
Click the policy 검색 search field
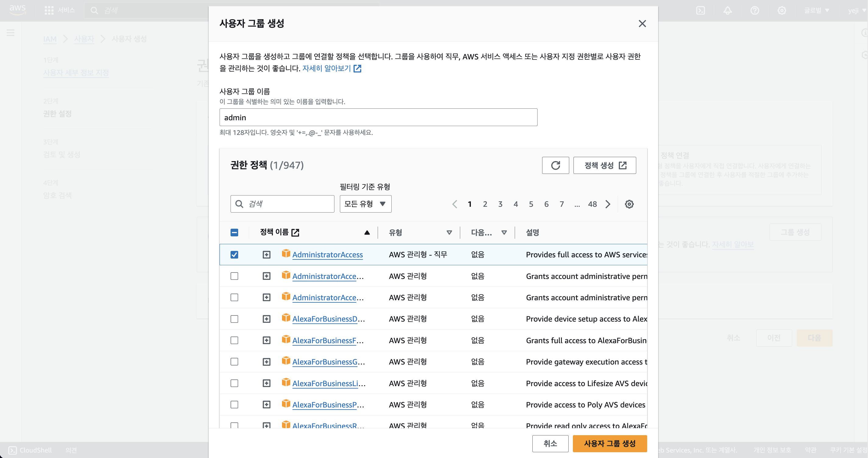click(282, 203)
